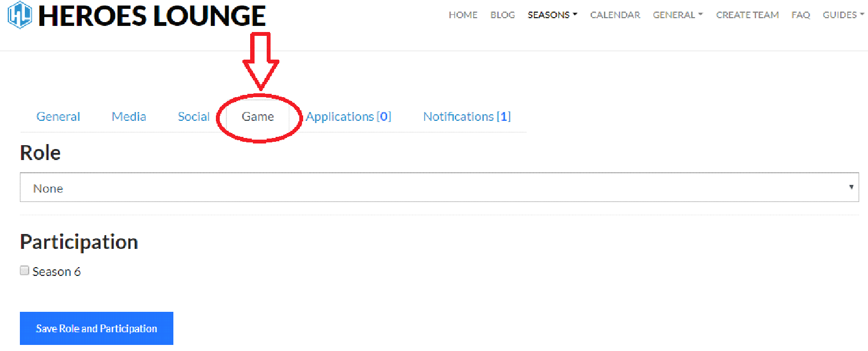This screenshot has width=868, height=351.
Task: Open the CALENDAR page
Action: [615, 15]
